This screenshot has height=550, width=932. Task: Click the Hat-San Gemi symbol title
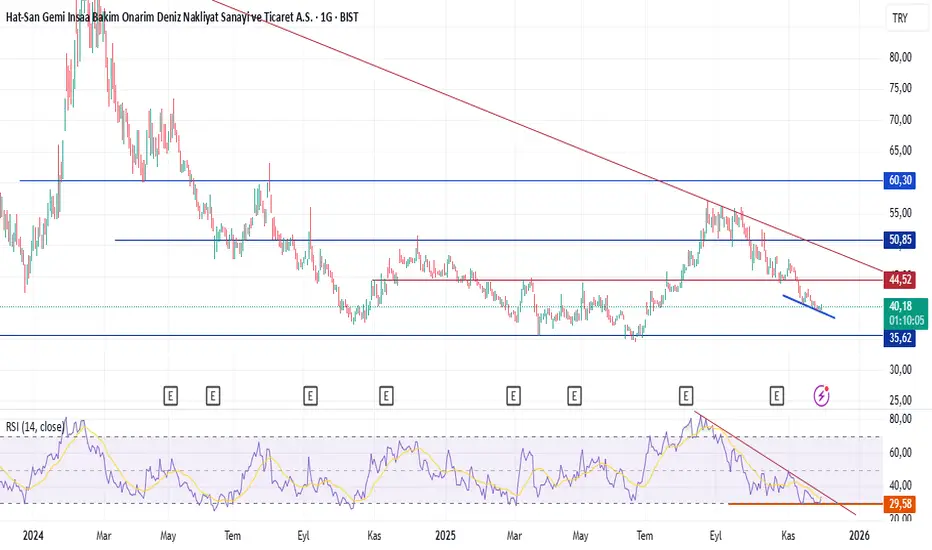pyautogui.click(x=182, y=17)
